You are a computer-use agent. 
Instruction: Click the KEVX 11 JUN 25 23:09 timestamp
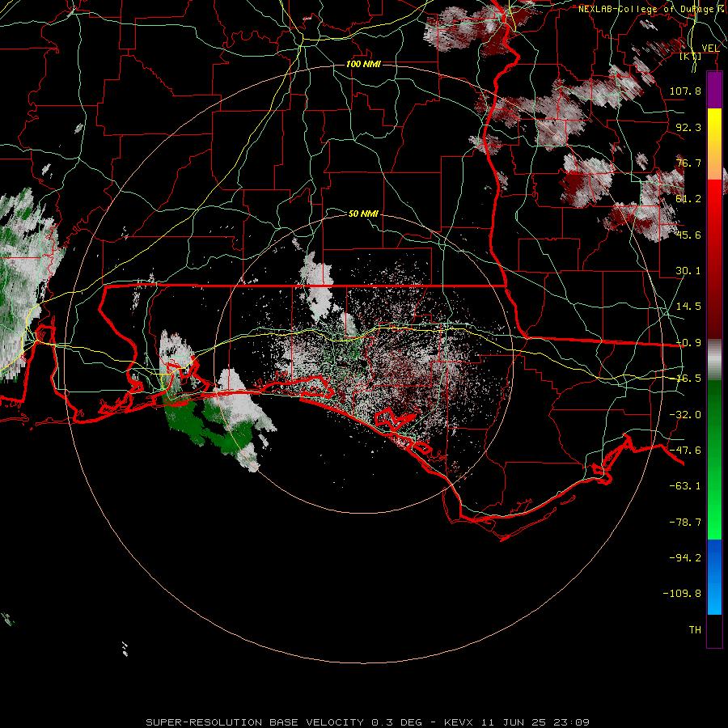[x=517, y=722]
